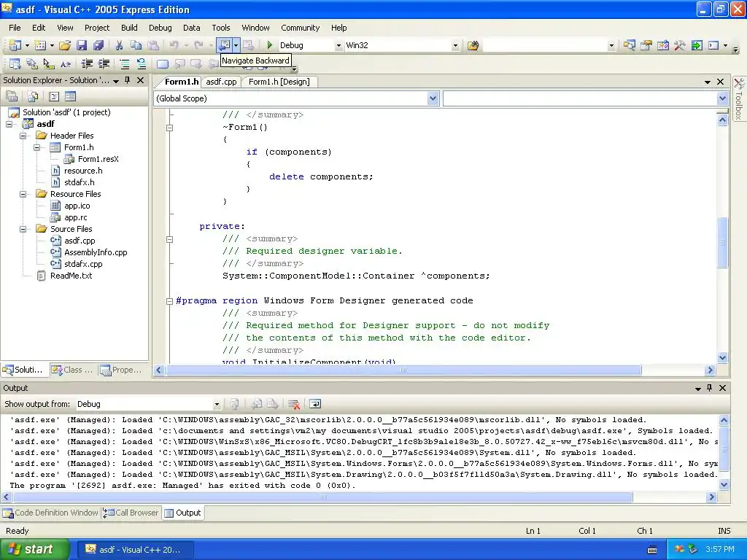Click View Code icon in Solution Explorer

[54, 97]
